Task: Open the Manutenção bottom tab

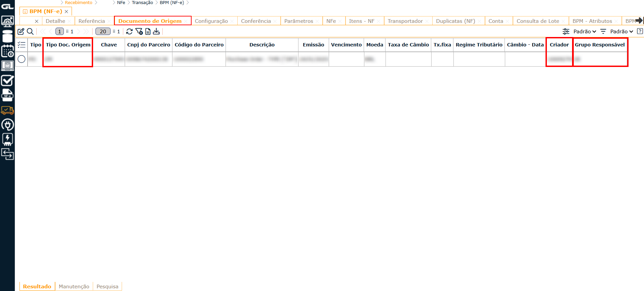Action: [x=74, y=286]
